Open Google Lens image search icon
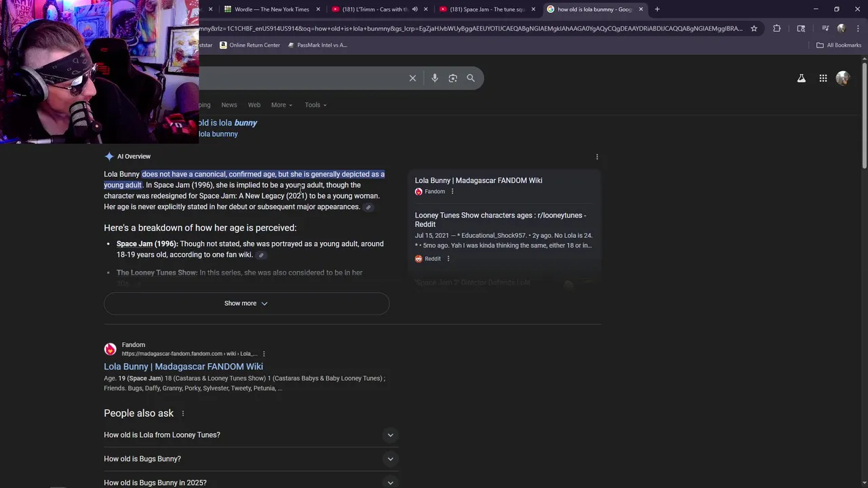Image resolution: width=868 pixels, height=488 pixels. [453, 78]
